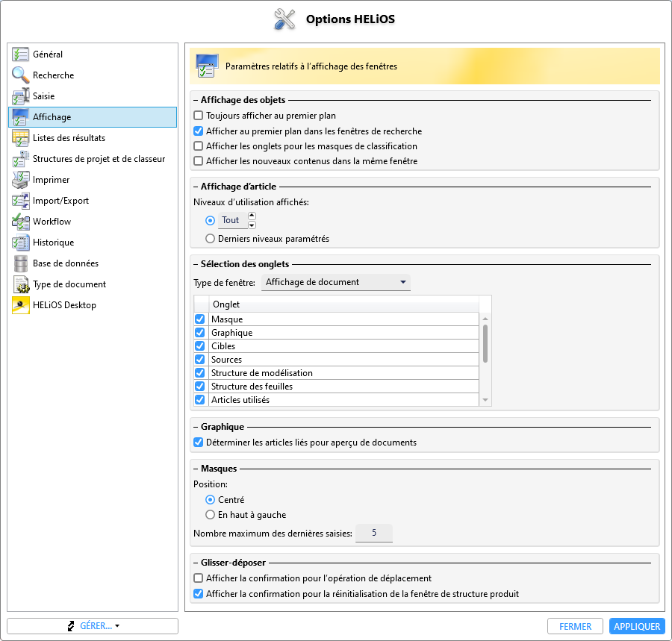This screenshot has width=672, height=641.
Task: Collapse the Affichage d'article section
Action: pyautogui.click(x=196, y=187)
